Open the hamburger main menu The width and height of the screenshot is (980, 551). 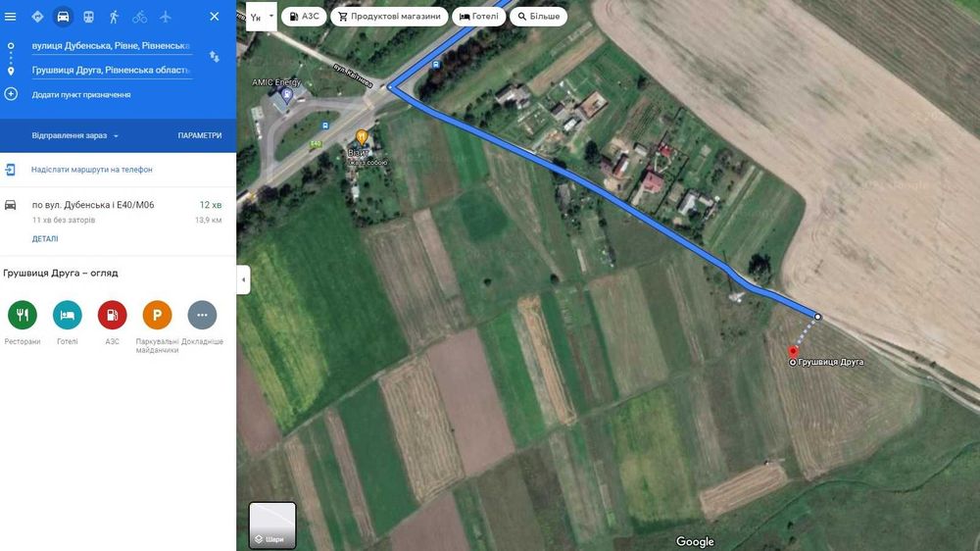(x=10, y=17)
